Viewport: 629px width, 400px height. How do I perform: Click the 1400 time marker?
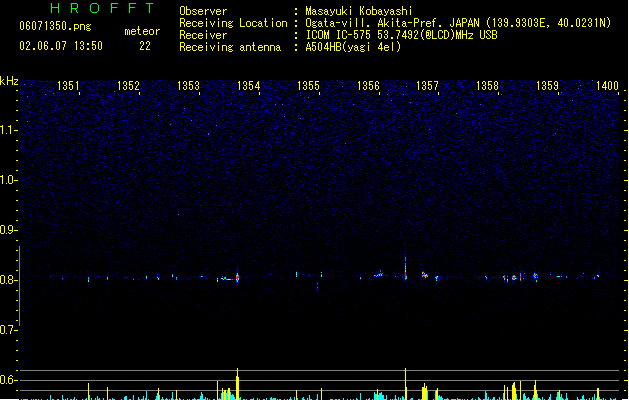607,86
